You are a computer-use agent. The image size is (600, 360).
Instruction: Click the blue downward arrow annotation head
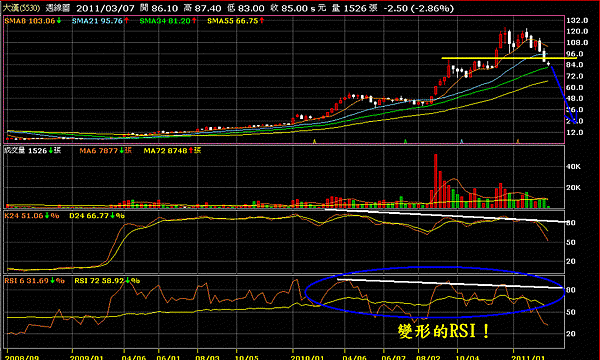click(573, 120)
